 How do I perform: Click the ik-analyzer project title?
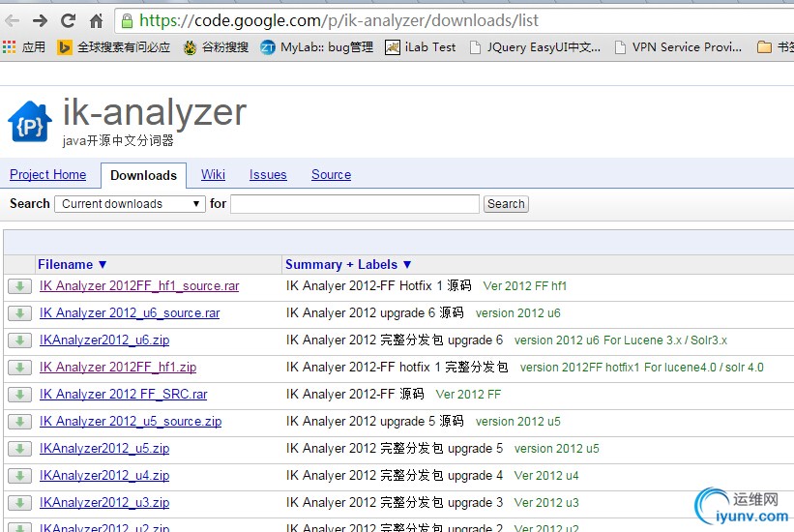155,112
